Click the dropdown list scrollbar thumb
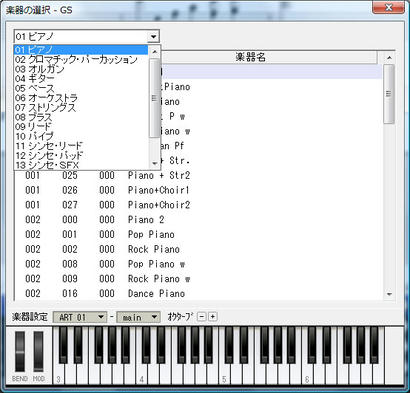 pyautogui.click(x=154, y=98)
